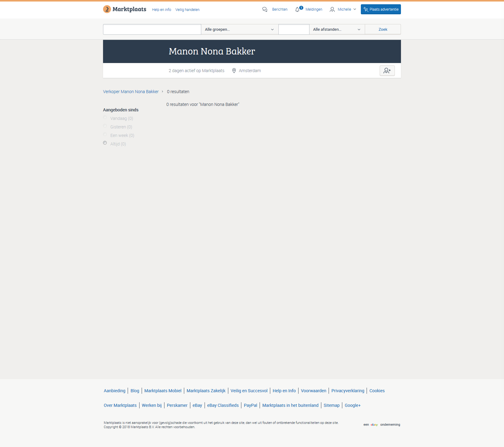Open the Google+ footer link
504x447 pixels.
coord(353,405)
